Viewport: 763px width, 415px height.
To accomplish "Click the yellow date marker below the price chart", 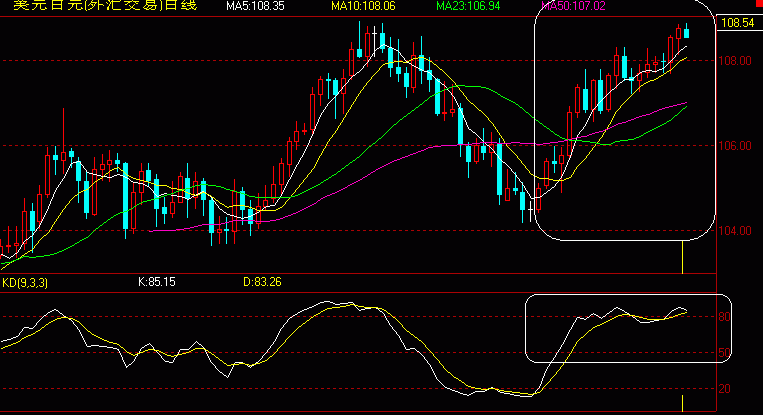I will pos(683,257).
